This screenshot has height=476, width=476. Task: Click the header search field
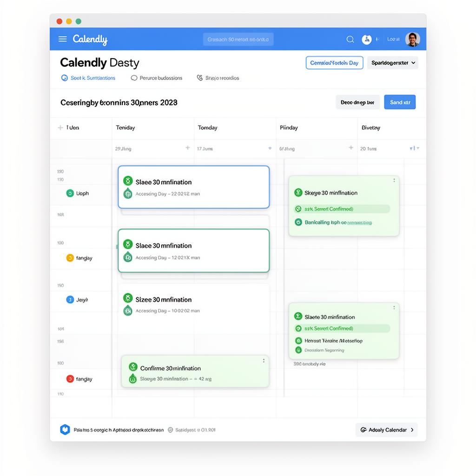(238, 40)
